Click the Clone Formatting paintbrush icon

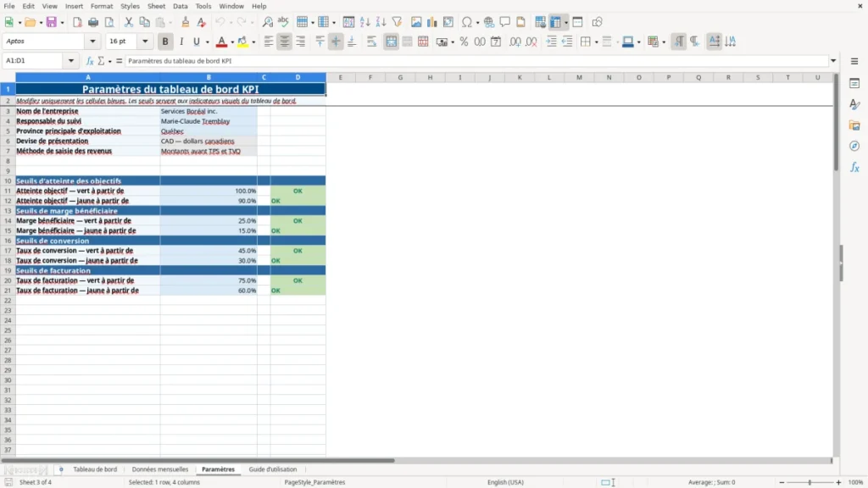pos(186,22)
